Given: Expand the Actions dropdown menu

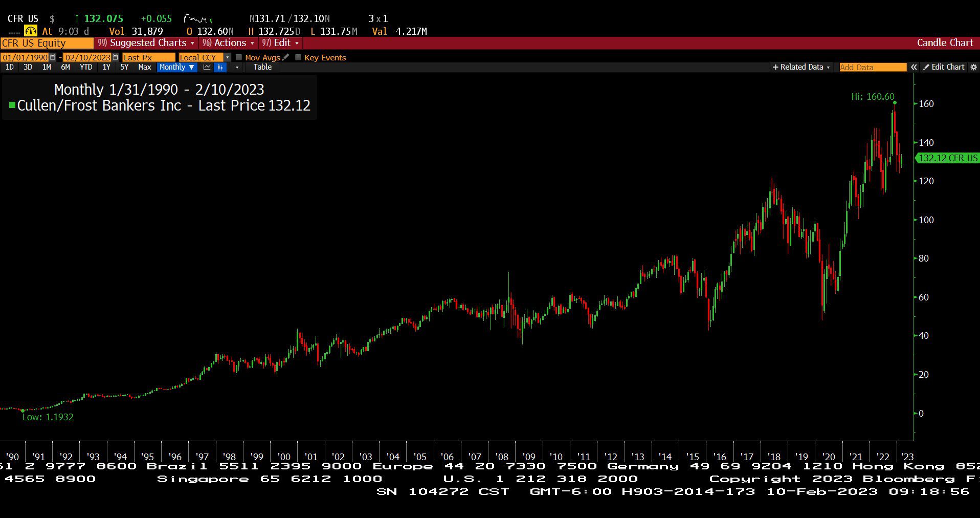Looking at the screenshot, I should 228,43.
